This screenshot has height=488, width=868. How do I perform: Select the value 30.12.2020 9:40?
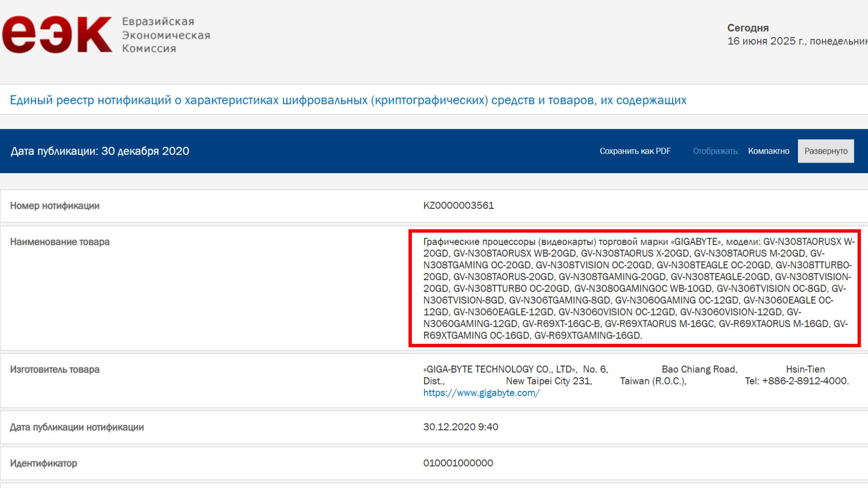[x=461, y=427]
